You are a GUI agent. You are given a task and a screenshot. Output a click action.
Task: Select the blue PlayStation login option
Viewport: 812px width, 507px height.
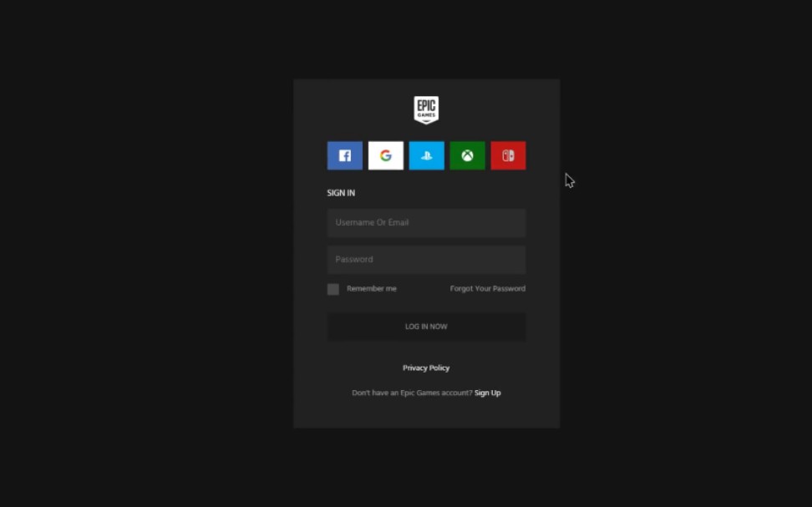(x=426, y=155)
